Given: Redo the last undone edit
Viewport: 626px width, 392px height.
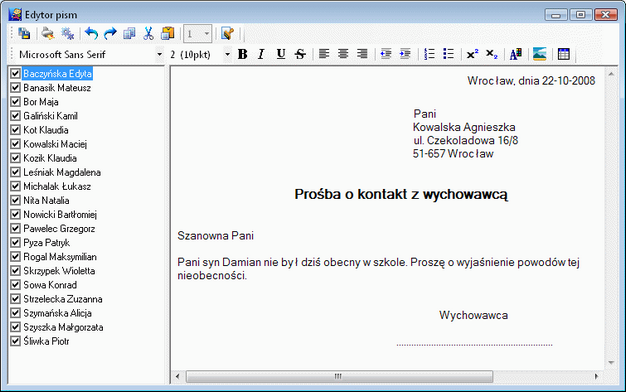Looking at the screenshot, I should [x=110, y=34].
